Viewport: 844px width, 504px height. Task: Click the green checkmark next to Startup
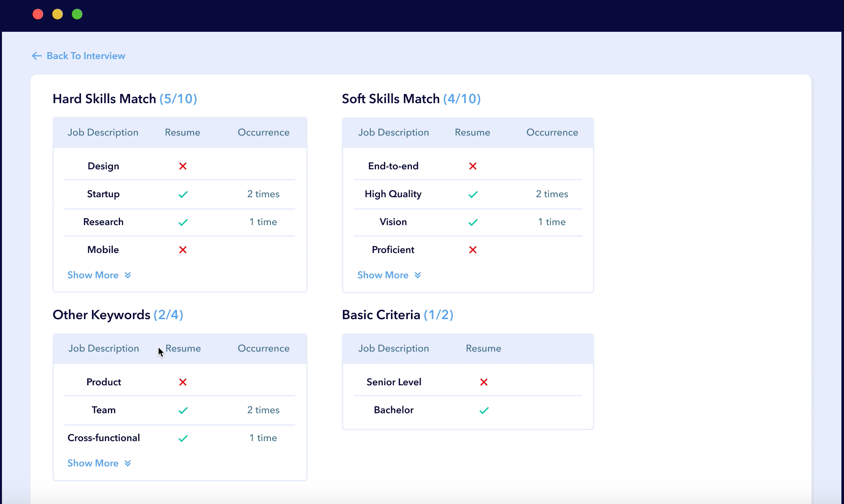tap(183, 194)
